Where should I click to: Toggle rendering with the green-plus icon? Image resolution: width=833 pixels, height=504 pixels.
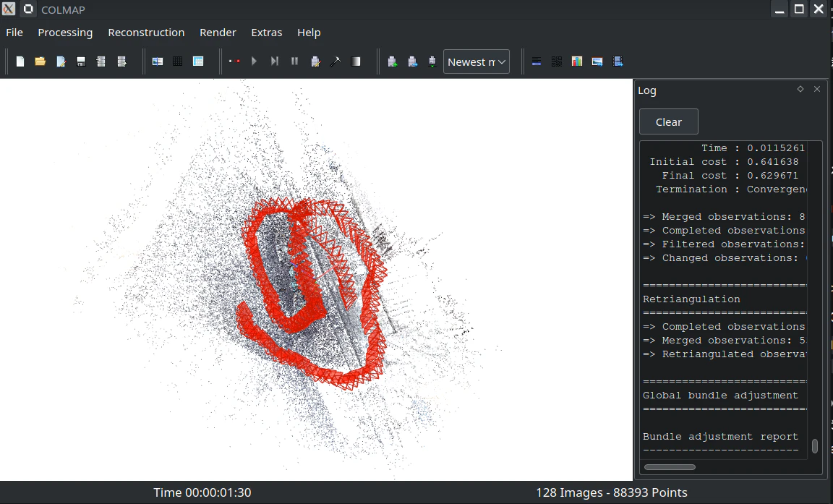392,61
